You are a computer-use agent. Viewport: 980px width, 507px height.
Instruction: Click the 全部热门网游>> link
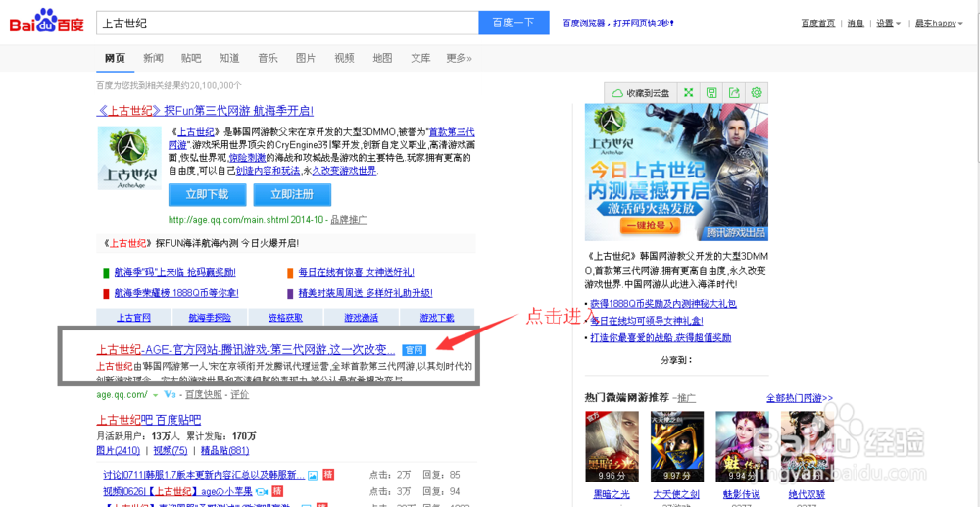[x=800, y=397]
